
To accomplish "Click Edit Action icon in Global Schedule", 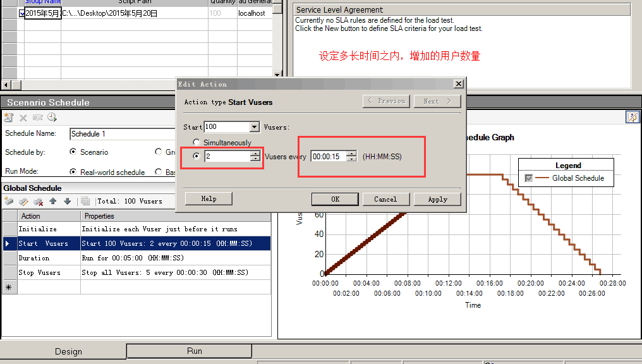I will pyautogui.click(x=24, y=201).
